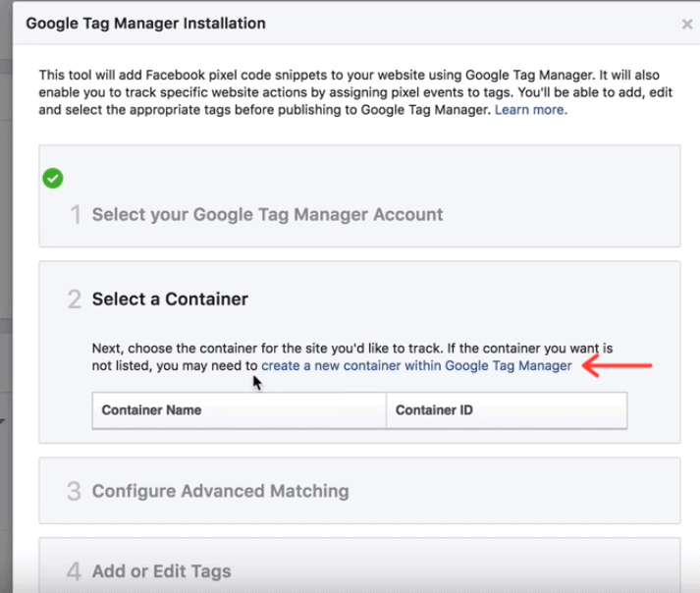This screenshot has height=593, width=700.
Task: Close the Google Tag Manager Installation dialog
Action: 687,25
